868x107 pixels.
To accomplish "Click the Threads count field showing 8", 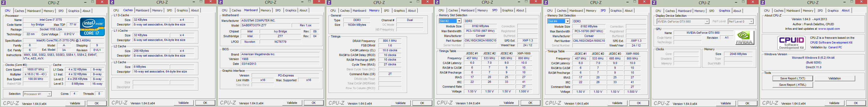I will point(99,93).
